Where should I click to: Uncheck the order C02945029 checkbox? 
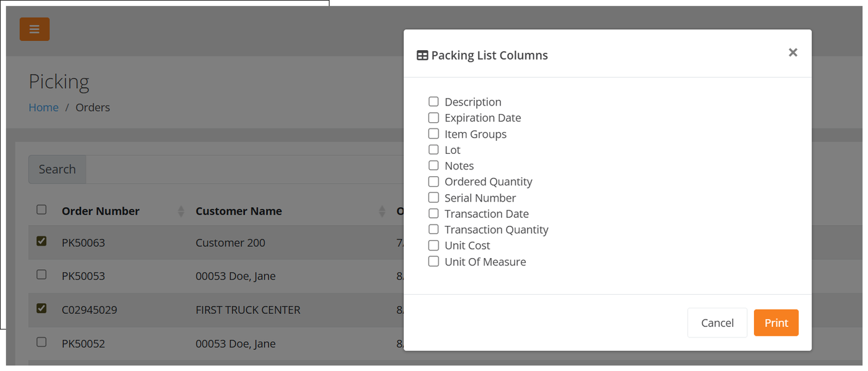[42, 308]
